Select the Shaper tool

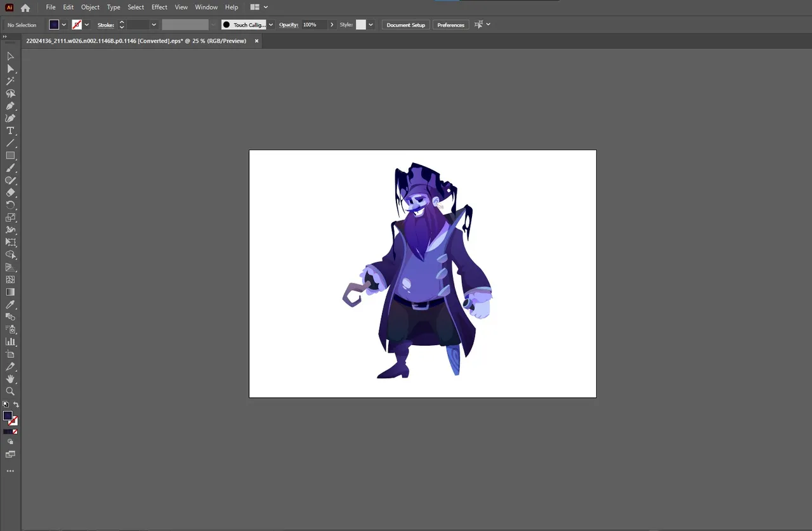(x=10, y=180)
